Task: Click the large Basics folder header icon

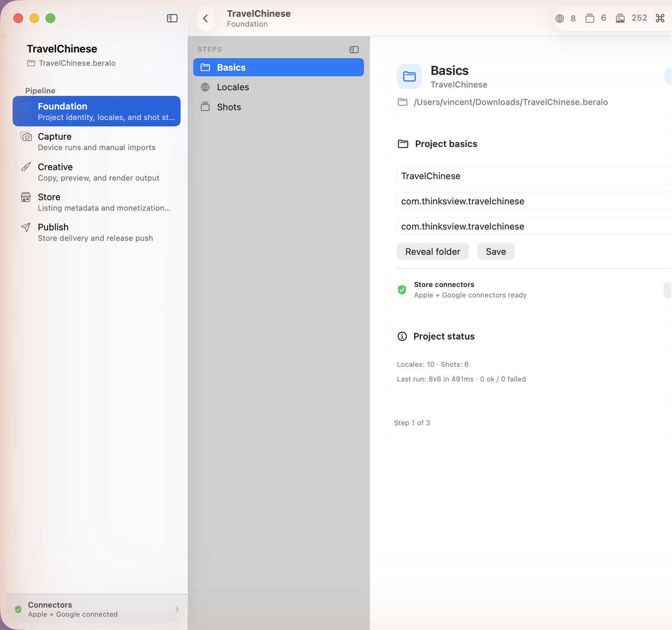Action: click(x=409, y=77)
